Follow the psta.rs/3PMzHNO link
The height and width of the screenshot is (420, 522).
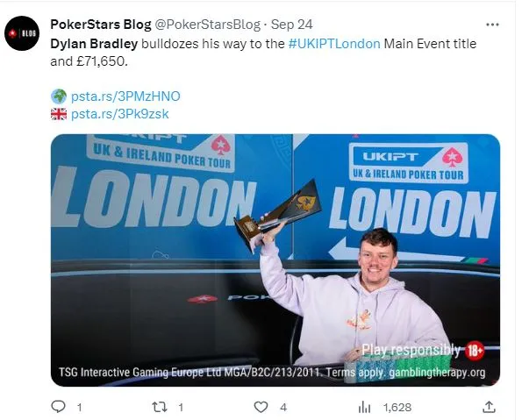[125, 96]
